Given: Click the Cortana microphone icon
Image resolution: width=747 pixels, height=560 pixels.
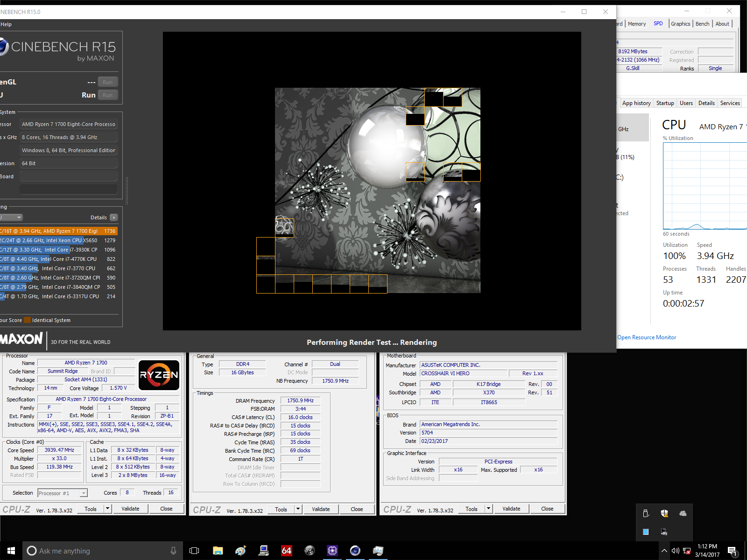Looking at the screenshot, I should click(173, 551).
